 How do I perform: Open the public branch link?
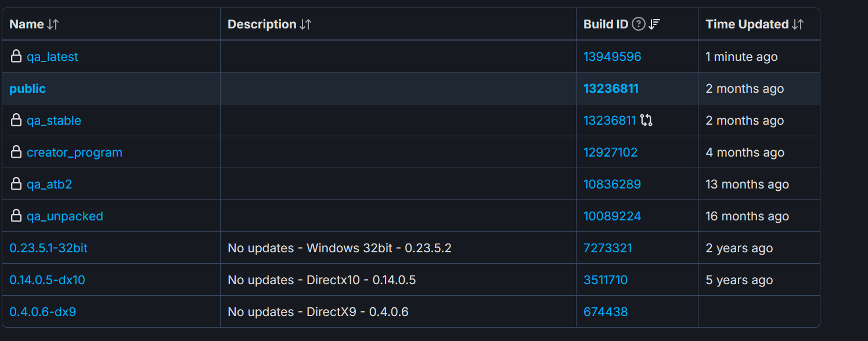click(27, 89)
